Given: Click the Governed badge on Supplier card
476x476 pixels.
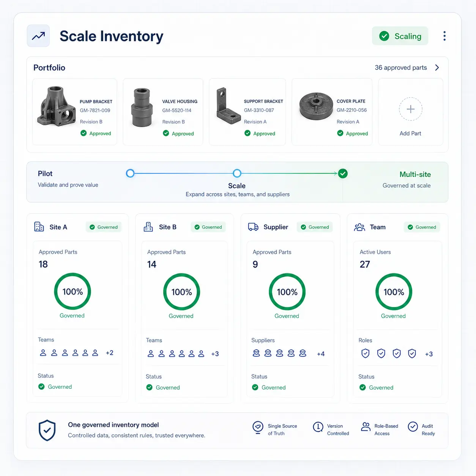Looking at the screenshot, I should click(315, 227).
